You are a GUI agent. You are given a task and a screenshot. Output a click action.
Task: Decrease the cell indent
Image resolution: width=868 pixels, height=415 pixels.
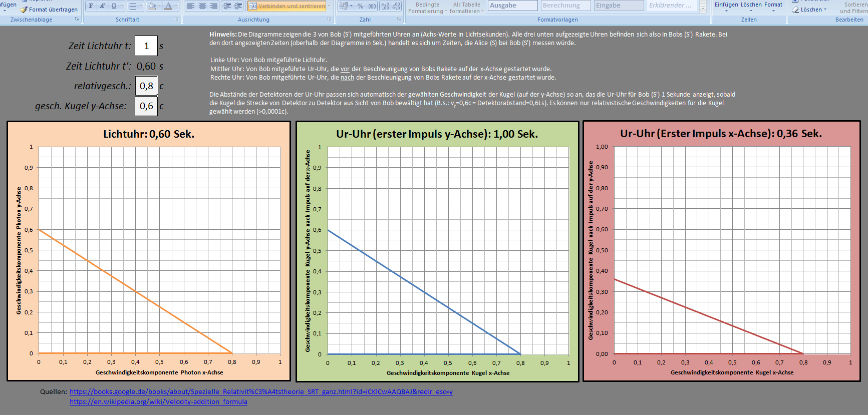click(x=227, y=6)
